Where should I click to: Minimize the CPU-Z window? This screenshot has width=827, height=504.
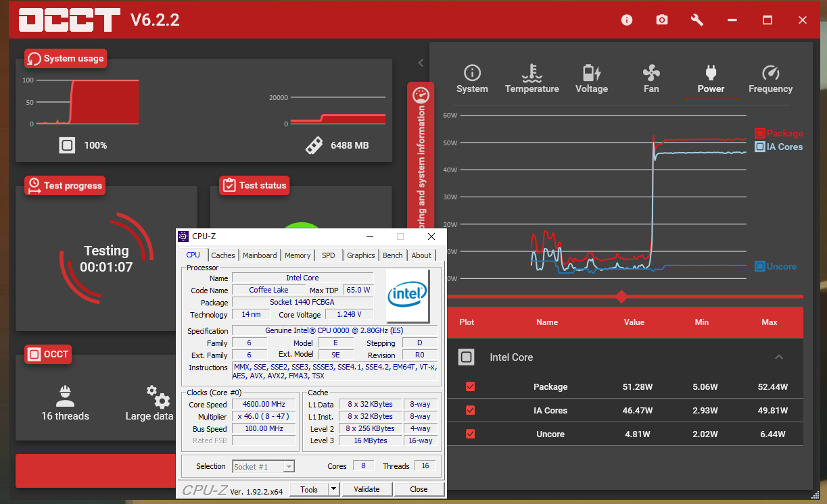click(369, 236)
